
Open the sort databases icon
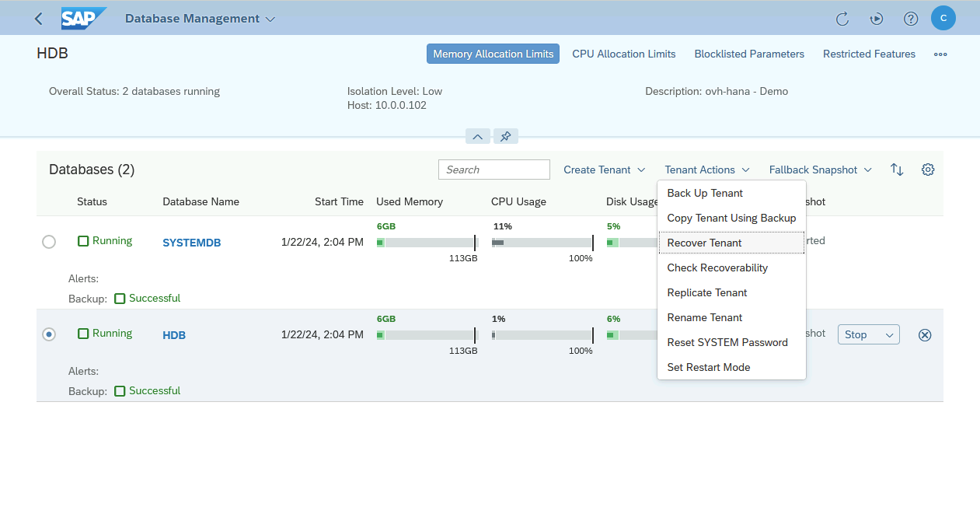coord(897,170)
